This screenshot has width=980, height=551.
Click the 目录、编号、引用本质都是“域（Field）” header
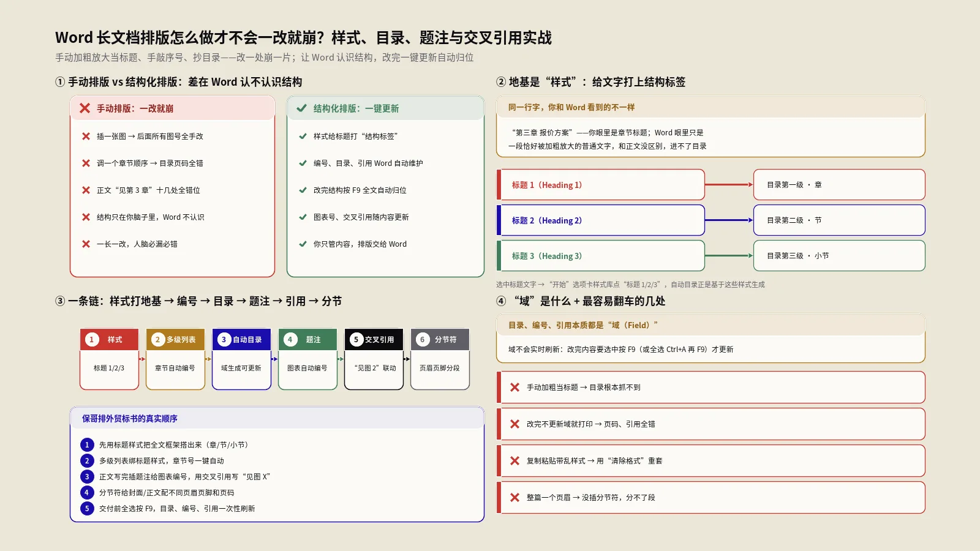pos(583,325)
